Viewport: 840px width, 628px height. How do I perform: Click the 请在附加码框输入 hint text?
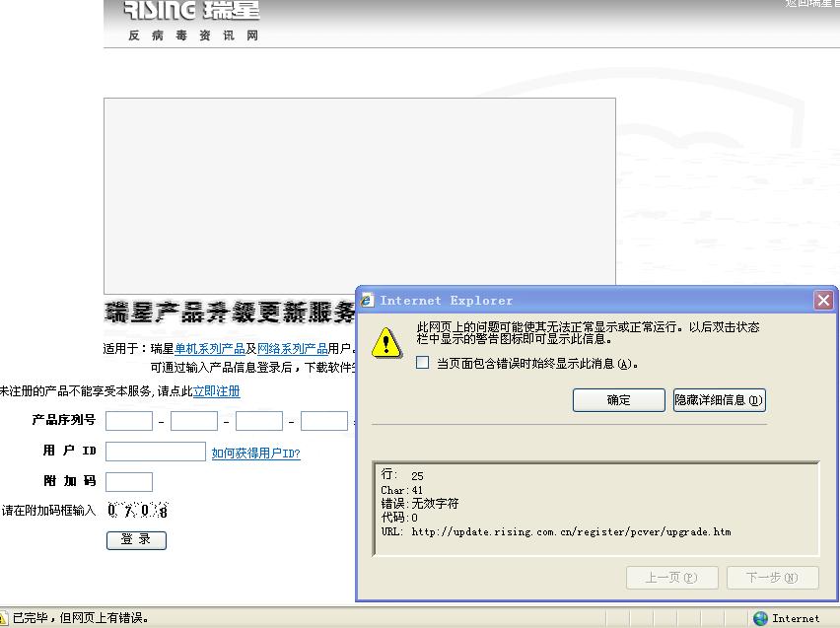point(48,510)
